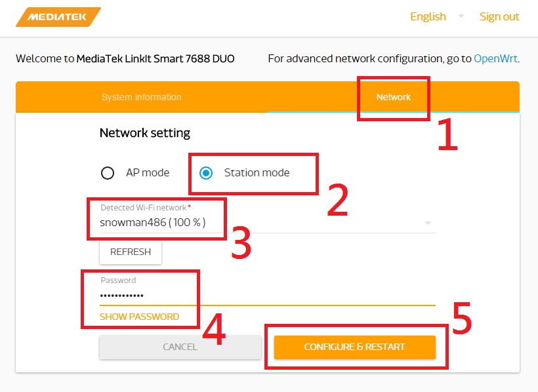Viewport: 538px width, 392px height.
Task: Open the language selector arrow beside English
Action: coord(461,16)
